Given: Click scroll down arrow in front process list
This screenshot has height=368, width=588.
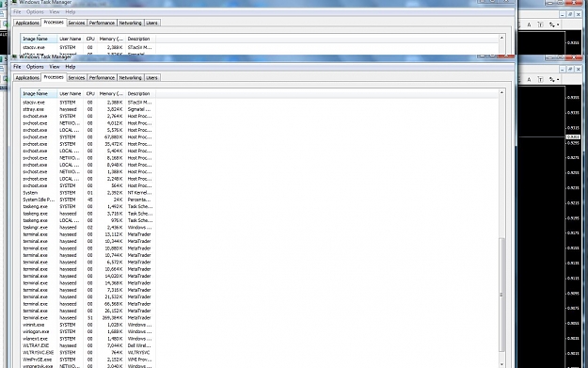Looking at the screenshot, I should (x=501, y=364).
